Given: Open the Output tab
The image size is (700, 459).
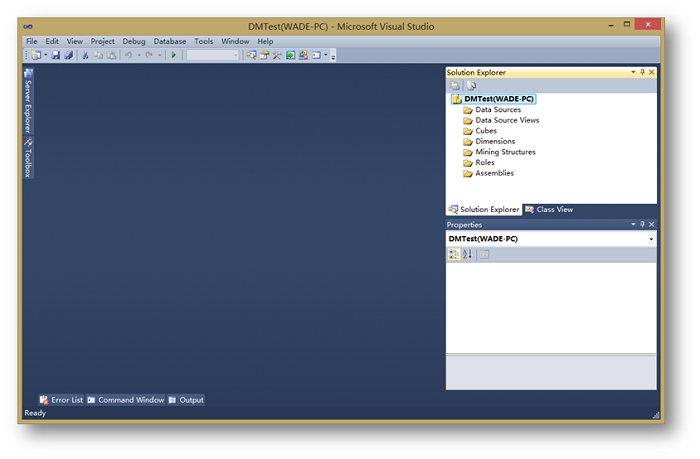Looking at the screenshot, I should [x=186, y=400].
